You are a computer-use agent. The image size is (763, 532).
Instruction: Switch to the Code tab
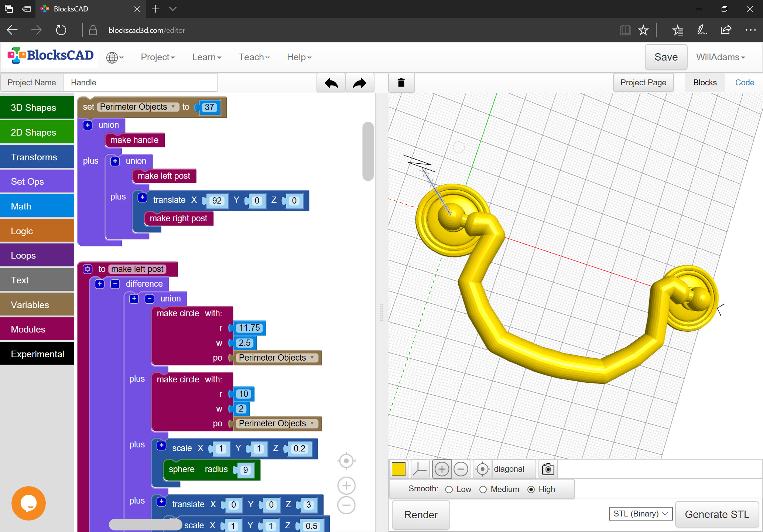click(x=744, y=83)
